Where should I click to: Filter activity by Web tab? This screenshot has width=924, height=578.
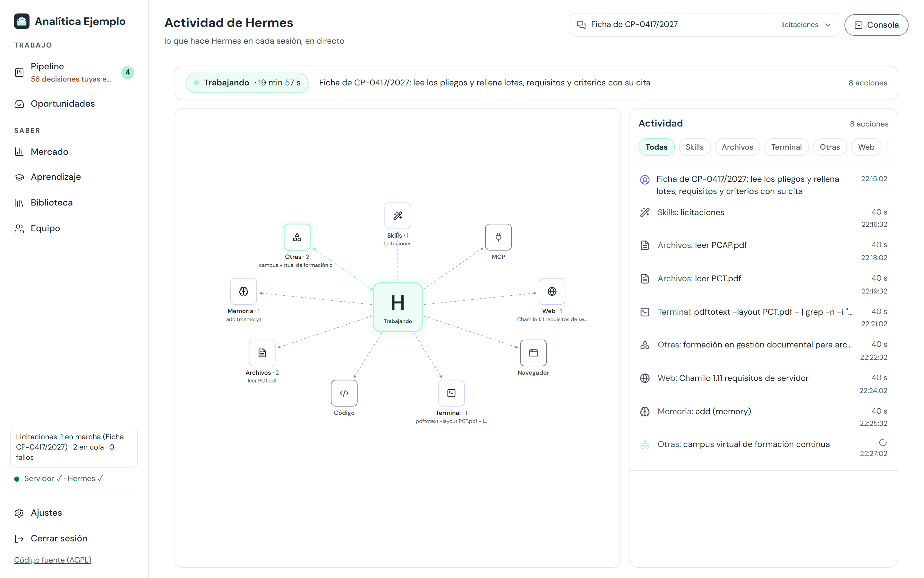866,147
